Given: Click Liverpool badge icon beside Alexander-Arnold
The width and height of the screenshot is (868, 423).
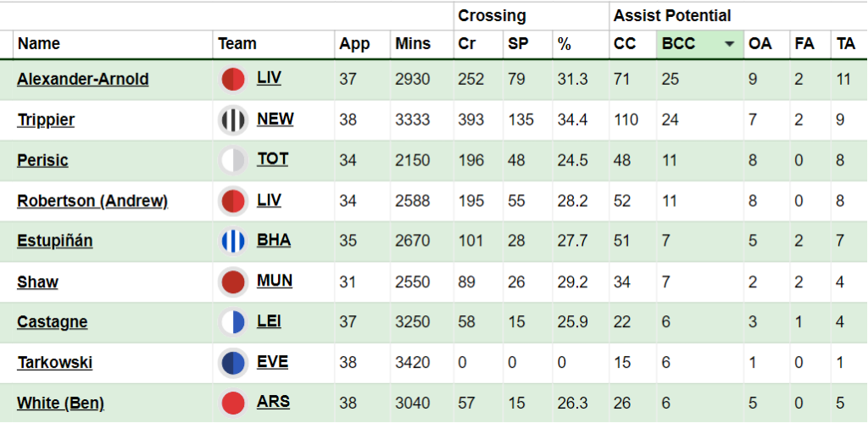Looking at the screenshot, I should 233,80.
